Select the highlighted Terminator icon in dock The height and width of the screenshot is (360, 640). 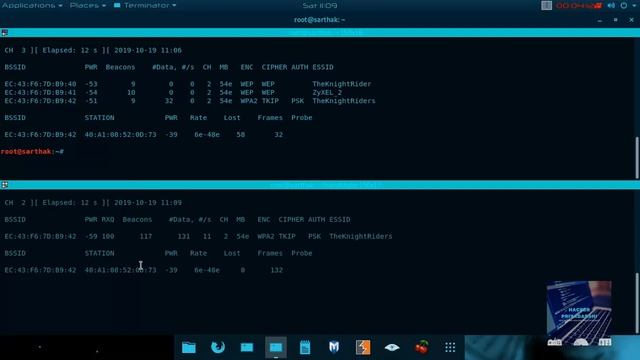click(276, 347)
